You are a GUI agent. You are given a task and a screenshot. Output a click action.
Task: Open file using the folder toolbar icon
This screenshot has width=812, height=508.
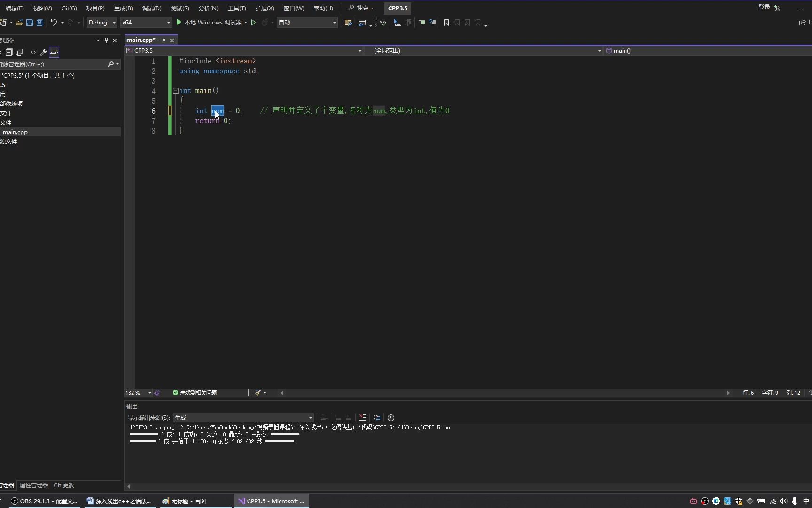[19, 23]
